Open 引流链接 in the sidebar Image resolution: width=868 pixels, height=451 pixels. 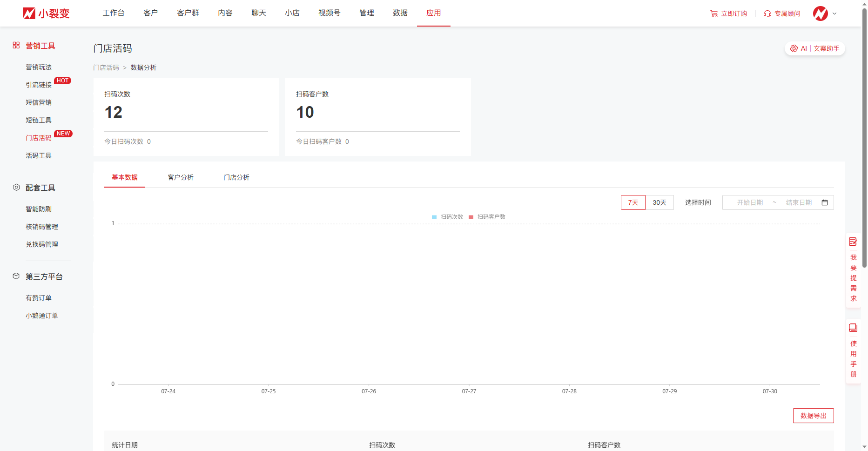[x=39, y=85]
